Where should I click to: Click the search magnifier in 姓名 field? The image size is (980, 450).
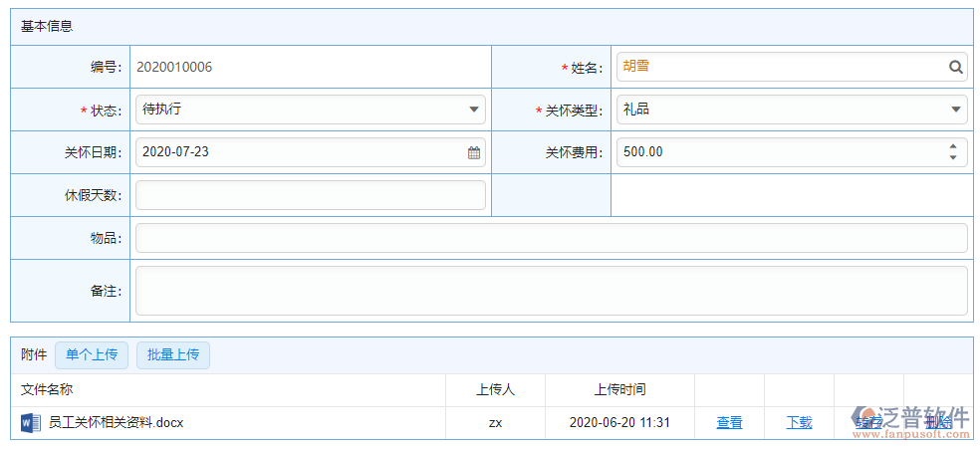tap(956, 68)
